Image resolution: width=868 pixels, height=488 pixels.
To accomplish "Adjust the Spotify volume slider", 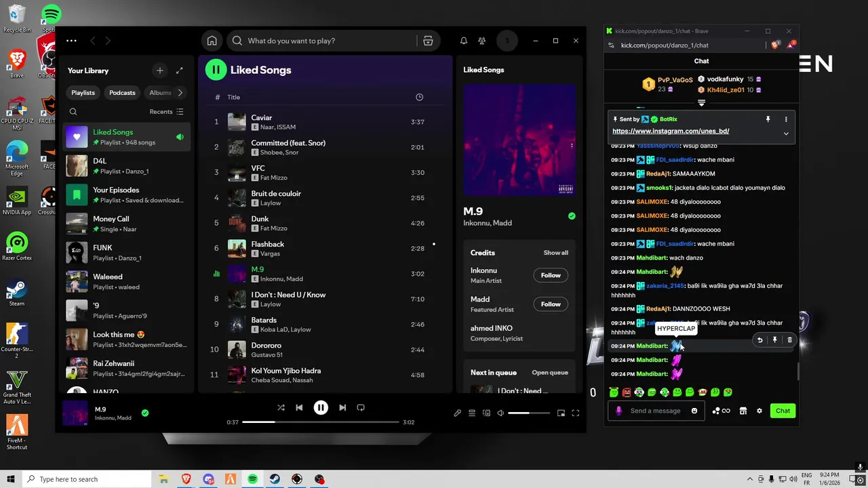I will pos(528,413).
